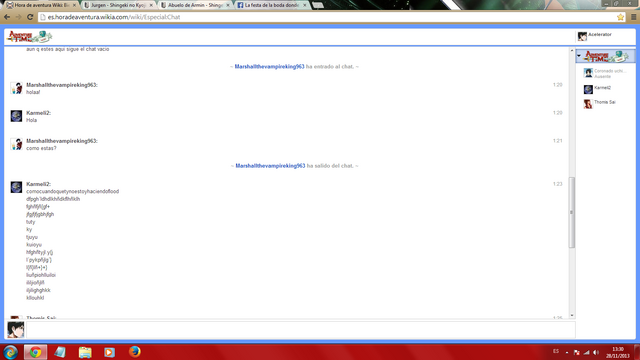Click the ES language indicator in tray

click(556, 351)
